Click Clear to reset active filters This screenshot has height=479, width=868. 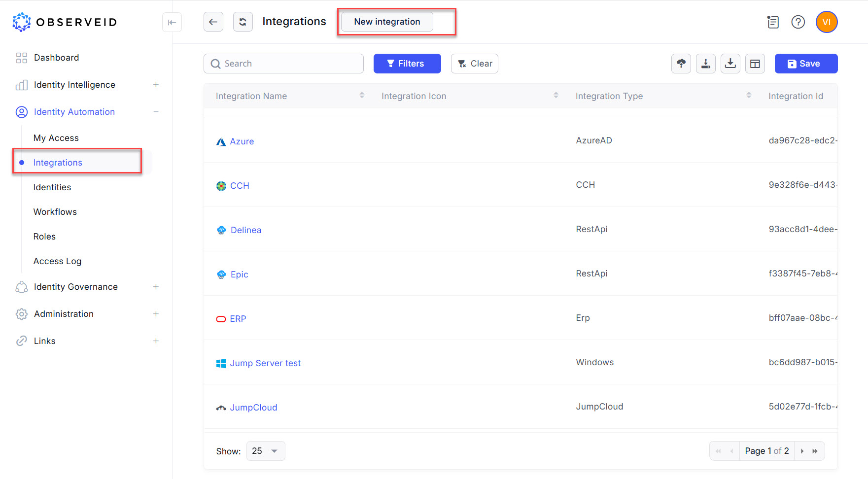click(x=474, y=63)
